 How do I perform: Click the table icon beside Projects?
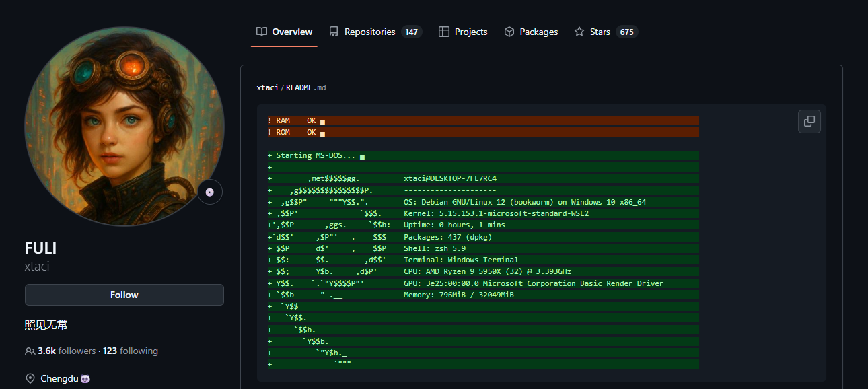[x=443, y=32]
